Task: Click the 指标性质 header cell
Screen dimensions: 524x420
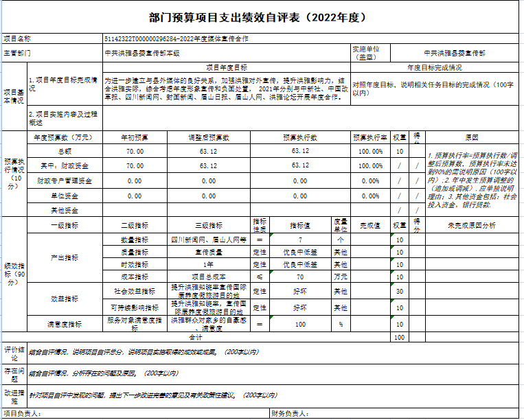Action: pos(260,225)
